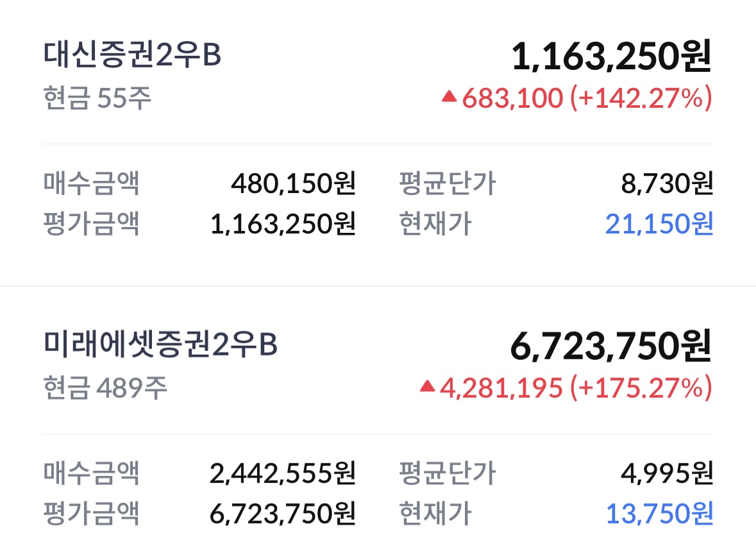Click 평가금액 value in 대신증권2우B details
Screen dimensions: 756x560
coord(282,224)
